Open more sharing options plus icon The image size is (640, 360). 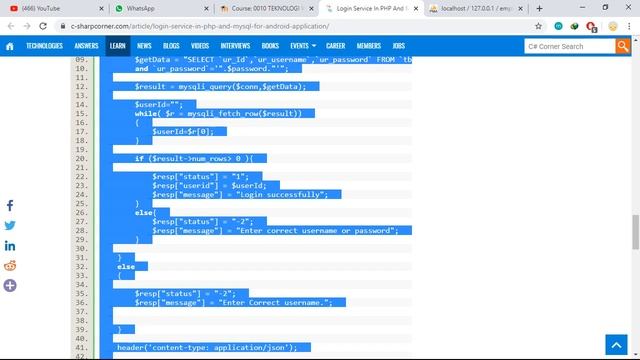click(10, 285)
